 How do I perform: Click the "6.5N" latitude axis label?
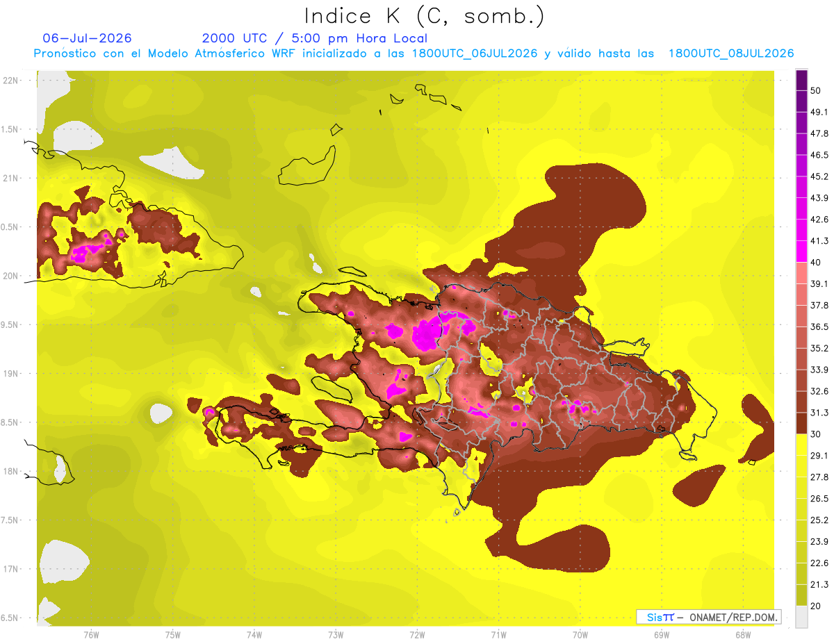pyautogui.click(x=10, y=618)
